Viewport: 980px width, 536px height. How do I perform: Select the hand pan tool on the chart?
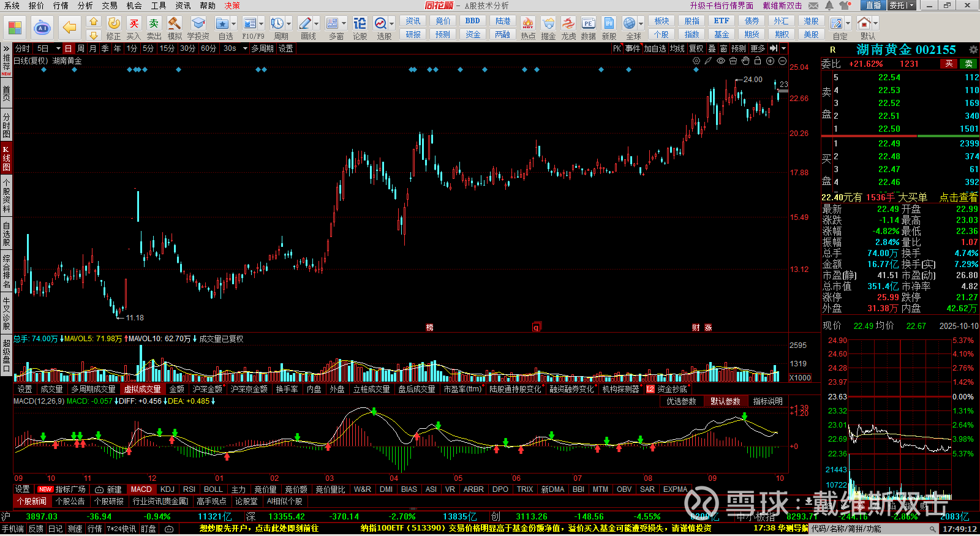(x=745, y=61)
